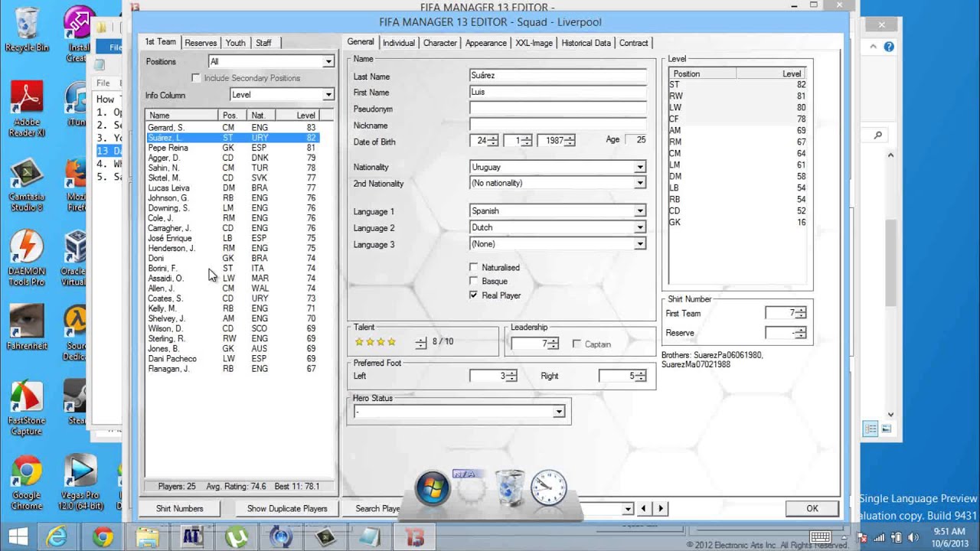This screenshot has height=551, width=980.
Task: Open the dock's recycle bin icon
Action: pos(510,488)
